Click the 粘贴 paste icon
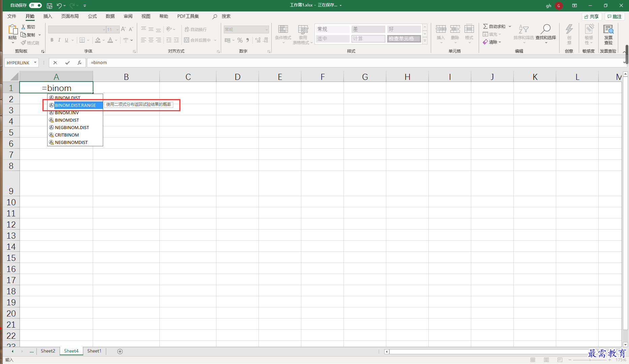This screenshot has height=364, width=629. pos(12,30)
